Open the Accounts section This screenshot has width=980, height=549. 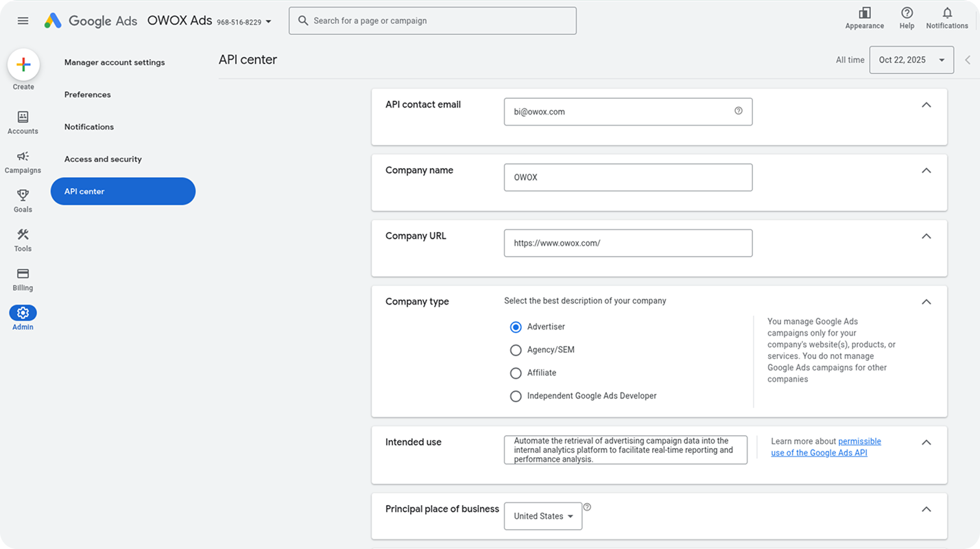pyautogui.click(x=23, y=121)
